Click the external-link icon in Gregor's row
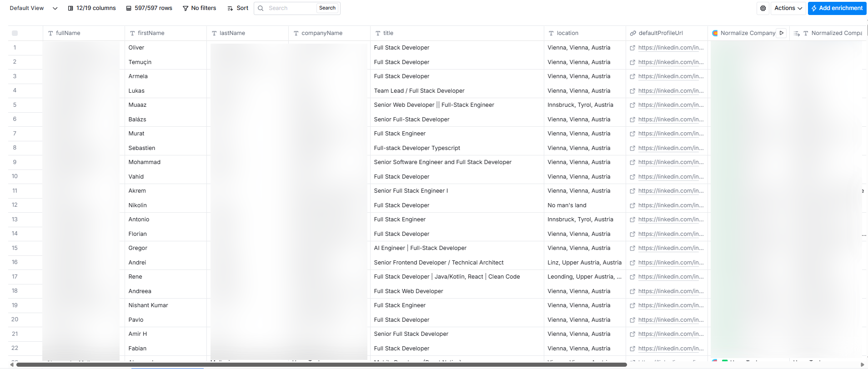The image size is (868, 369). click(632, 248)
